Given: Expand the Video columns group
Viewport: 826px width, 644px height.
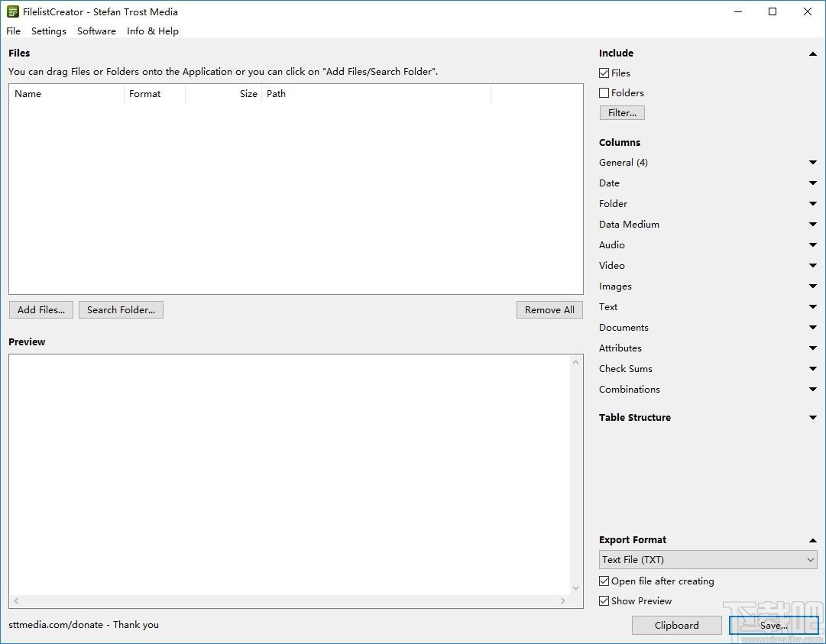Looking at the screenshot, I should click(x=813, y=265).
